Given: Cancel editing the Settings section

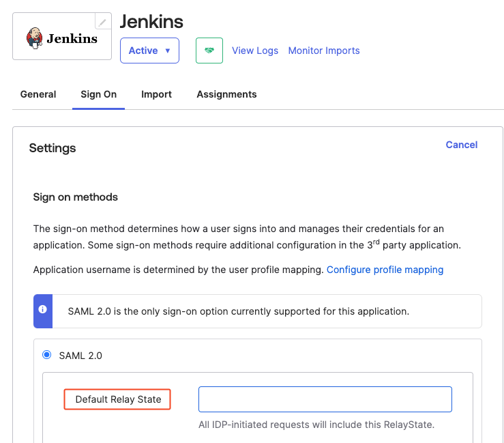Looking at the screenshot, I should pyautogui.click(x=461, y=145).
